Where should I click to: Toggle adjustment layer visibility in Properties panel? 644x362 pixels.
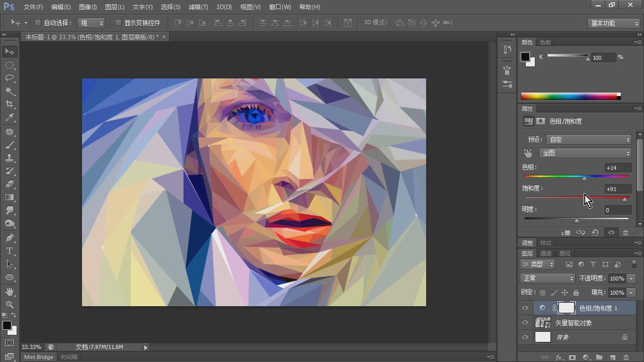coord(611,232)
